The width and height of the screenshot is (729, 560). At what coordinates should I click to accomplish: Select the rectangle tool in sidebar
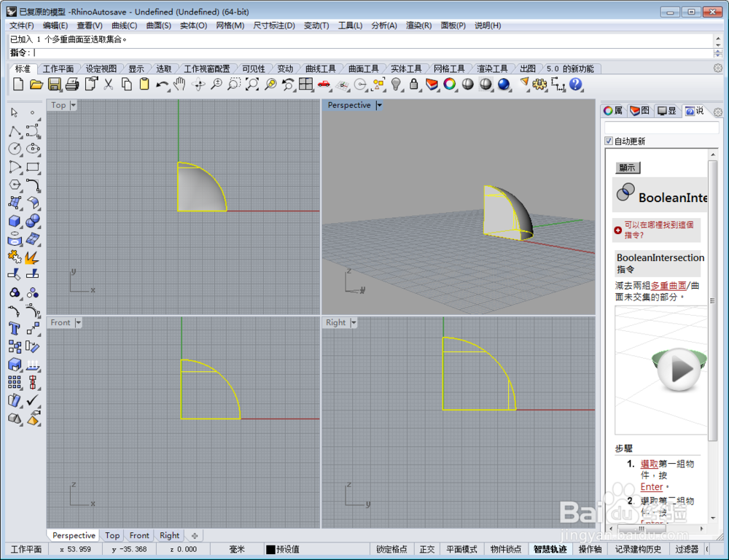tap(33, 167)
